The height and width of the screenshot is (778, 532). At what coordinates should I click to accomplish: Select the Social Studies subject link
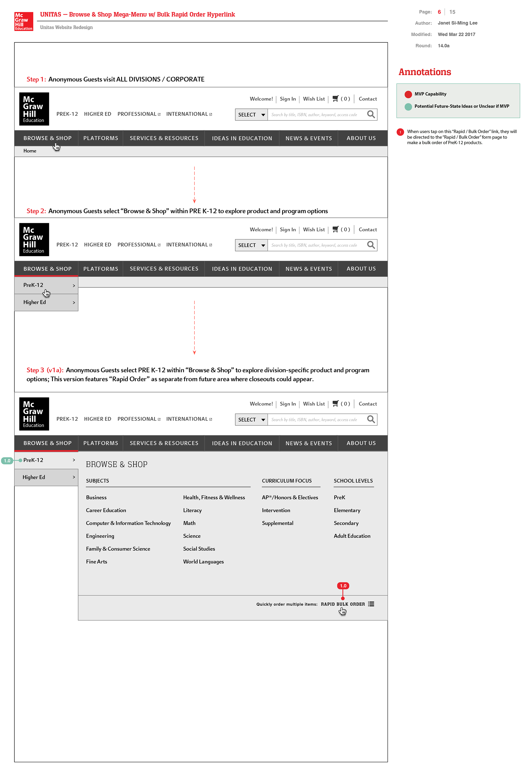(199, 549)
